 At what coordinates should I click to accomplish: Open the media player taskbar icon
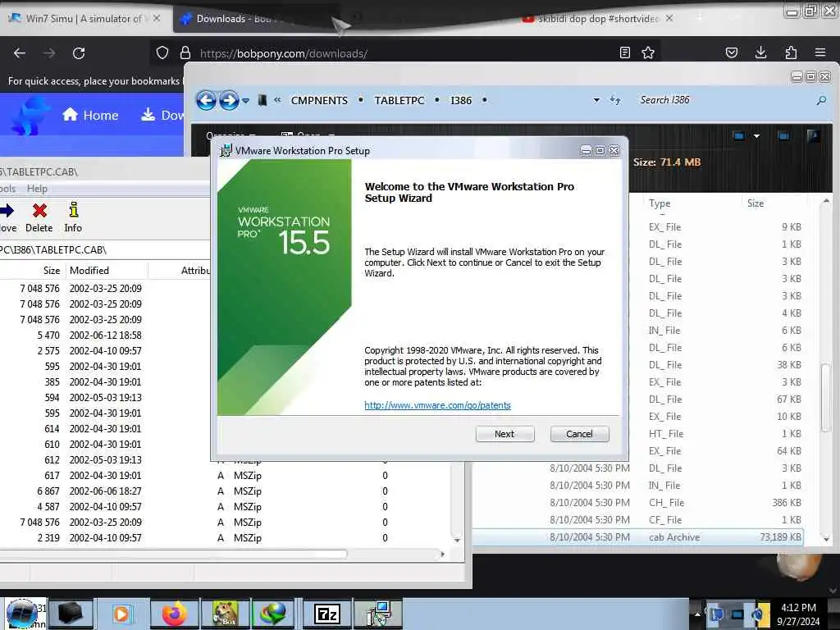(x=121, y=614)
